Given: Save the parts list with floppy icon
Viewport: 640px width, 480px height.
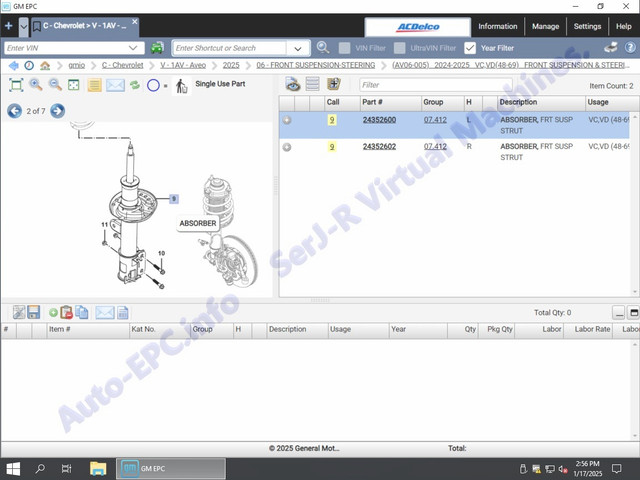Looking at the screenshot, I should click(x=33, y=312).
